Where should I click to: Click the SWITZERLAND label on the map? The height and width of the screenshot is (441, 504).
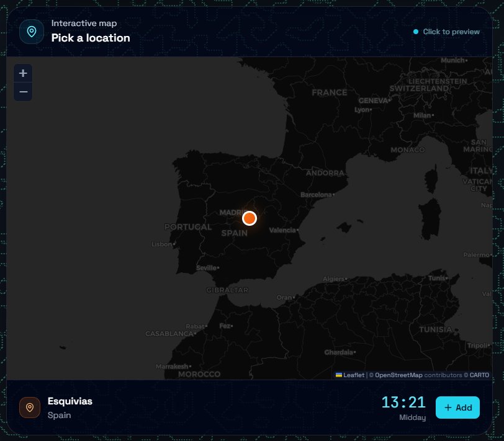tap(419, 88)
